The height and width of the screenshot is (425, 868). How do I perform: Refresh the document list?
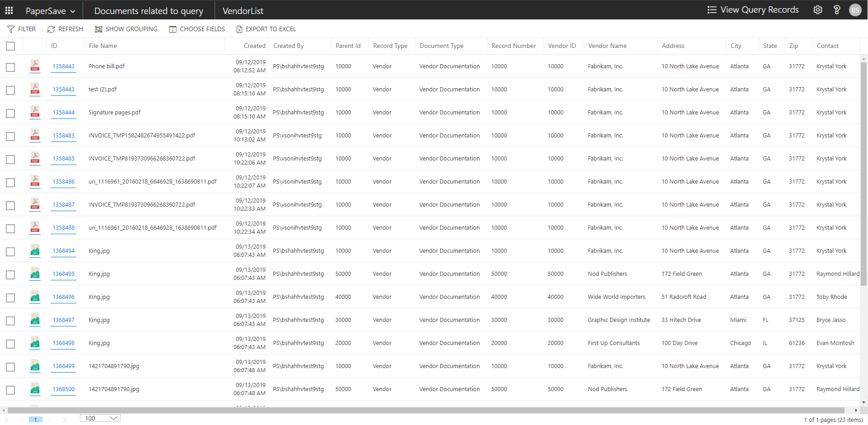(65, 29)
